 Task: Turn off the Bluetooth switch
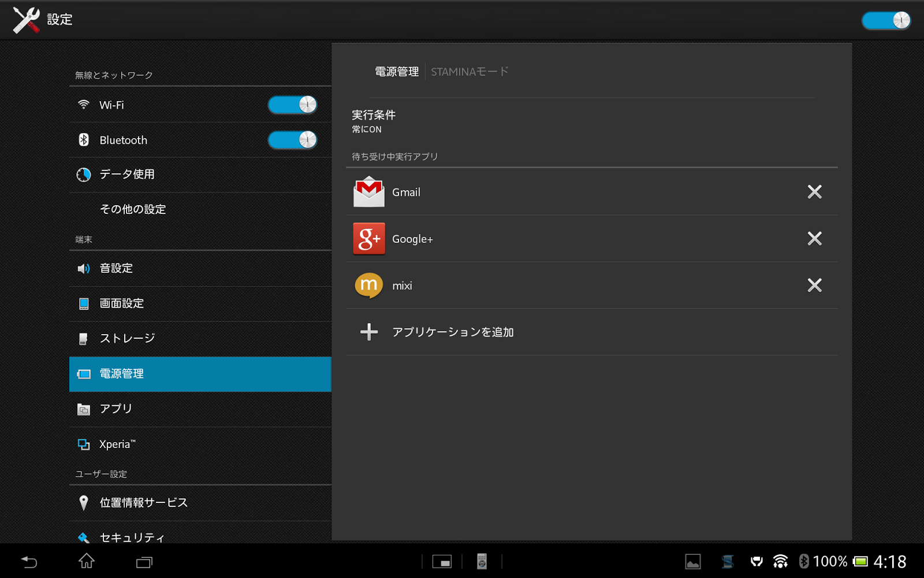[x=292, y=140]
